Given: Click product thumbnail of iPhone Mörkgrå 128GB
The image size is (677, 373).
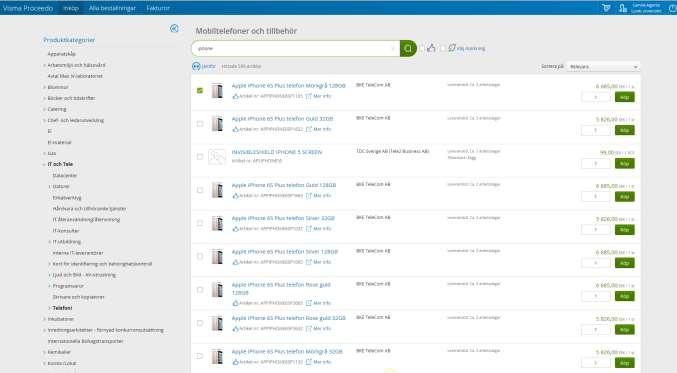Looking at the screenshot, I should tap(217, 91).
